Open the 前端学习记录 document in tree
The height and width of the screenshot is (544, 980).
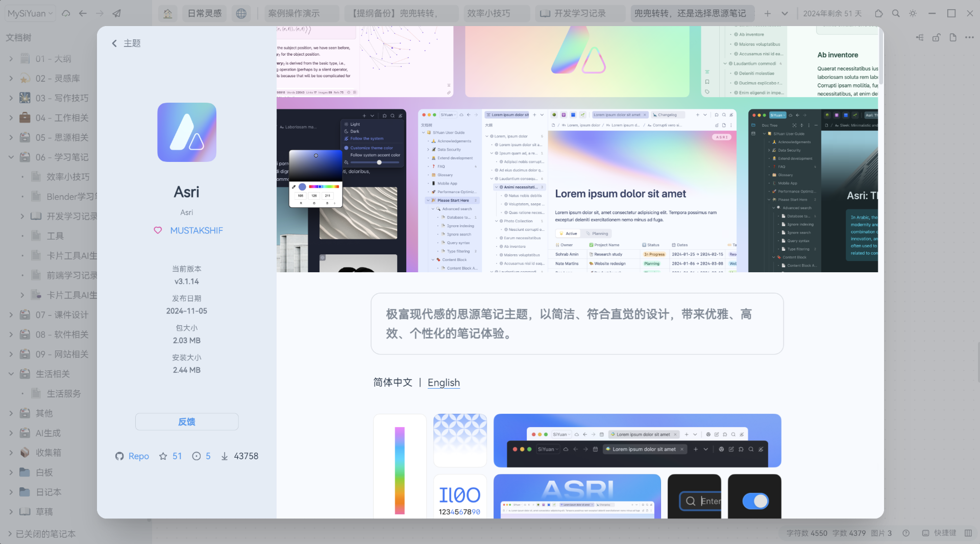71,275
